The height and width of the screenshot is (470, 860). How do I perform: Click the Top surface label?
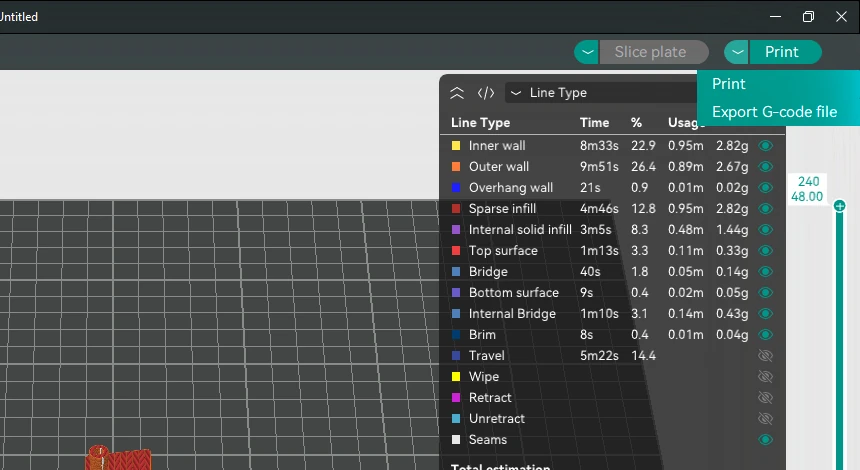(503, 251)
